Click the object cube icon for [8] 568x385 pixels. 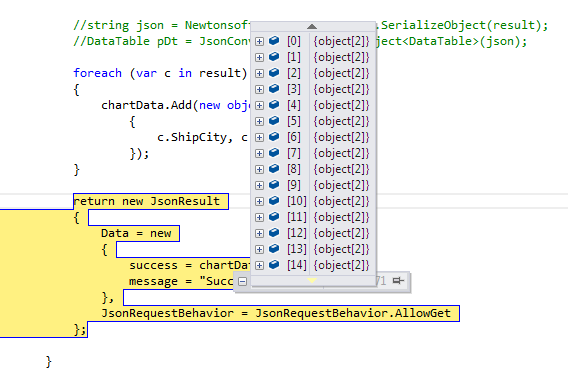click(274, 168)
